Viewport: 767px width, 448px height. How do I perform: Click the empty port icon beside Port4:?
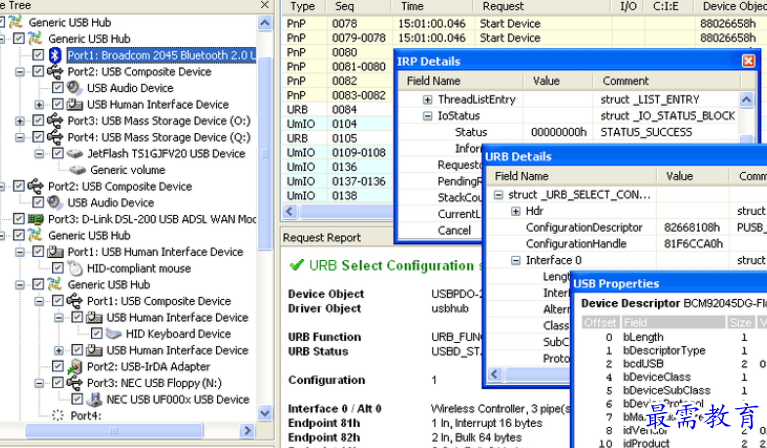(58, 416)
